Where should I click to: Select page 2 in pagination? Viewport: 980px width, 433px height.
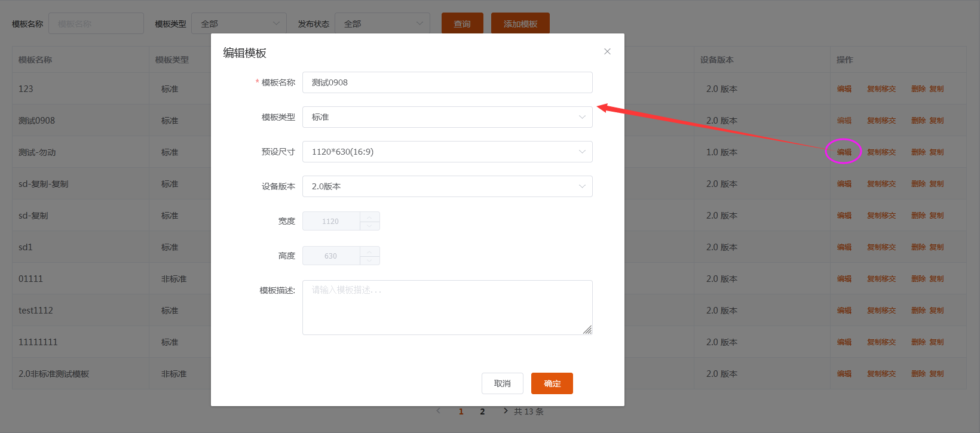pyautogui.click(x=482, y=411)
